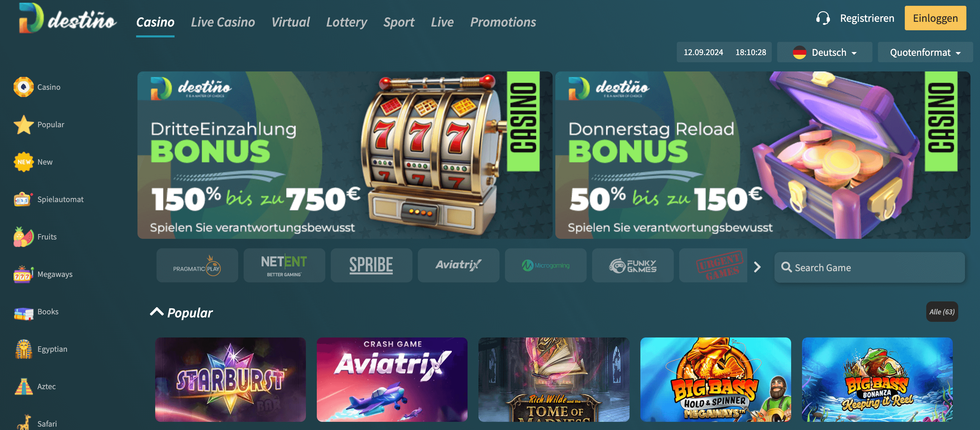Screen dimensions: 980x430
Task: Click the destiño logo in header
Action: click(67, 18)
